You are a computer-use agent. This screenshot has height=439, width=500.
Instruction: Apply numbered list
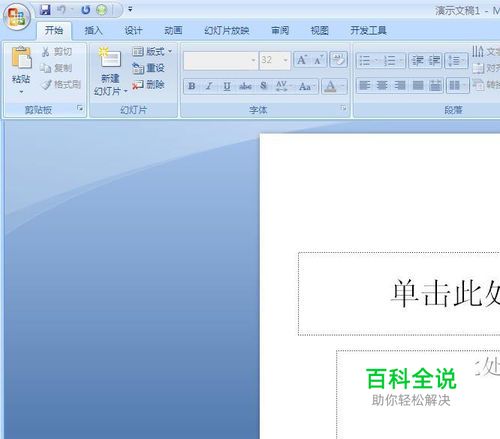(x=389, y=61)
